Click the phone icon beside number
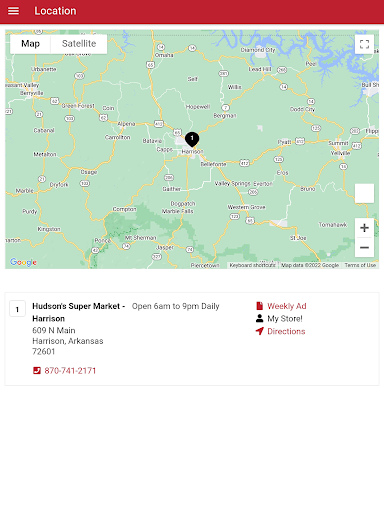Image resolution: width=384 pixels, height=512 pixels. (37, 371)
